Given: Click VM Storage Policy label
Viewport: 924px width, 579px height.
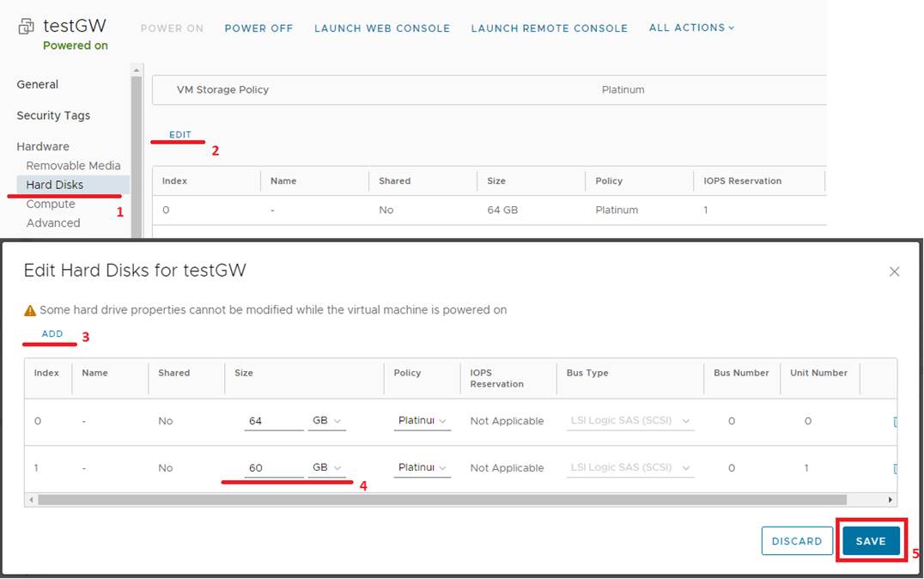Looking at the screenshot, I should (222, 89).
